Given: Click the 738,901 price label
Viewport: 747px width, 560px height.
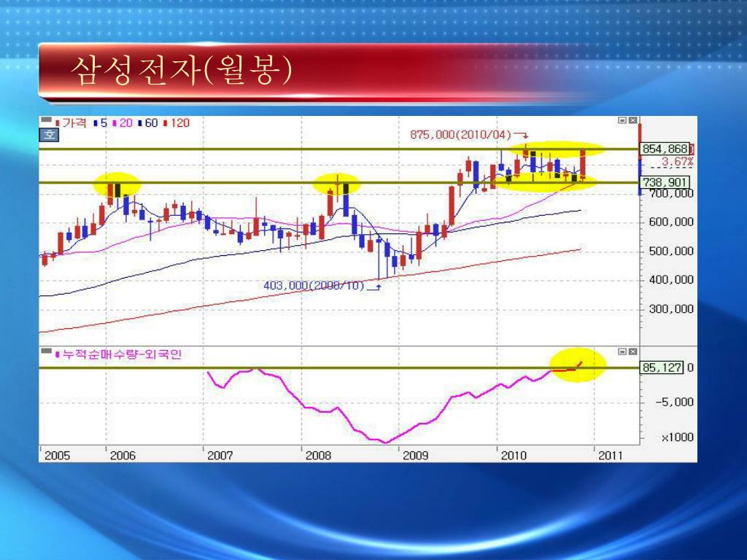Looking at the screenshot, I should tap(664, 182).
